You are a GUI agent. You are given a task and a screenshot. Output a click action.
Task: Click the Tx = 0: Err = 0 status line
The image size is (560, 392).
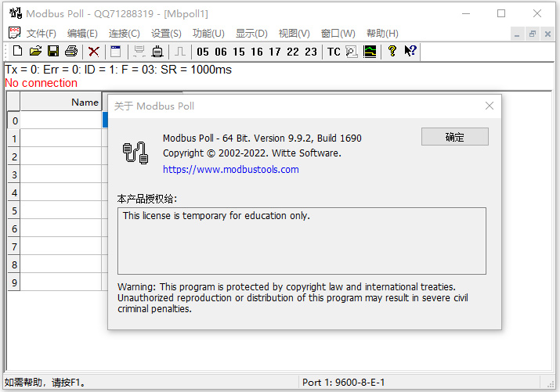118,70
